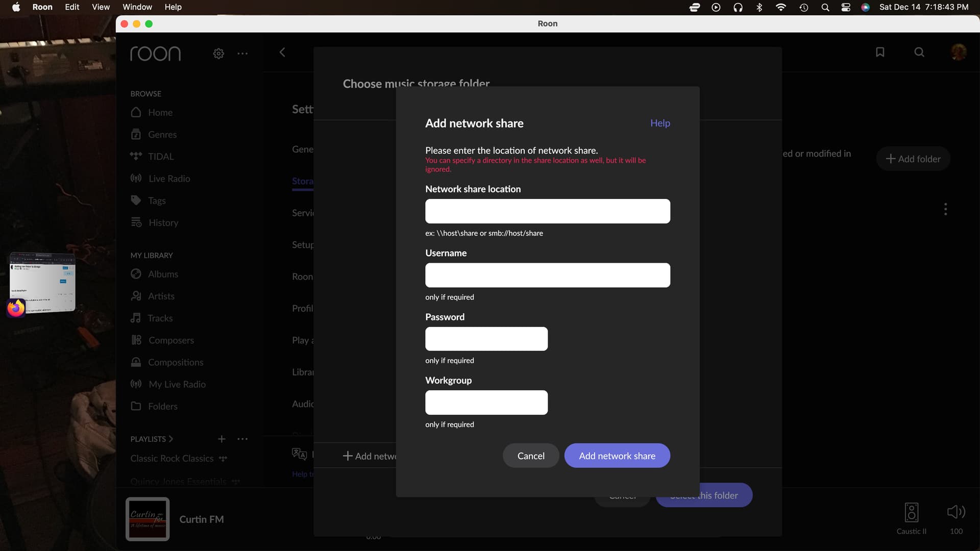Open the Window menu in menu bar
The image size is (980, 551).
click(137, 7)
